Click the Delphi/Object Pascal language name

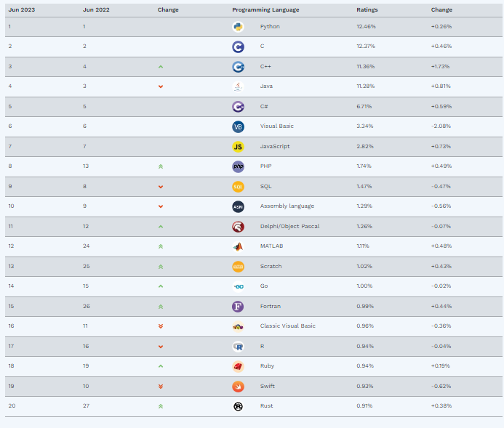tap(289, 226)
